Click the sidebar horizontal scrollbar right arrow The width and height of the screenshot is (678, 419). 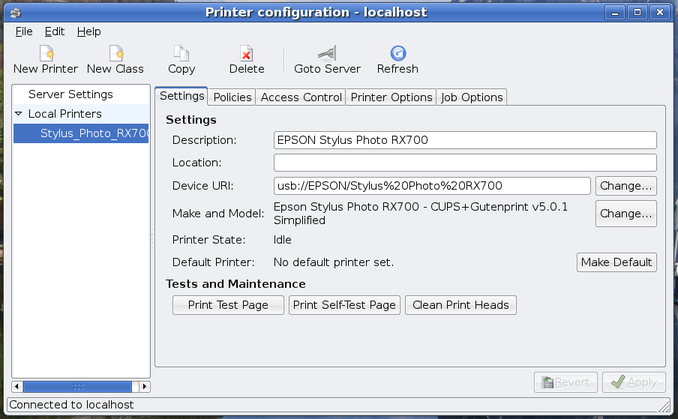145,387
